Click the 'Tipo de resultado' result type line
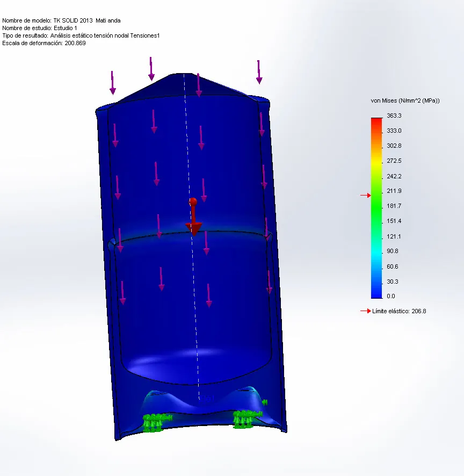The width and height of the screenshot is (464, 476). click(81, 35)
